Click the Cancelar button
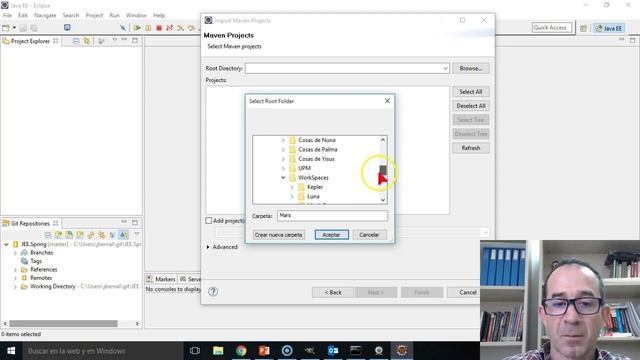The height and width of the screenshot is (360, 640). pos(369,235)
